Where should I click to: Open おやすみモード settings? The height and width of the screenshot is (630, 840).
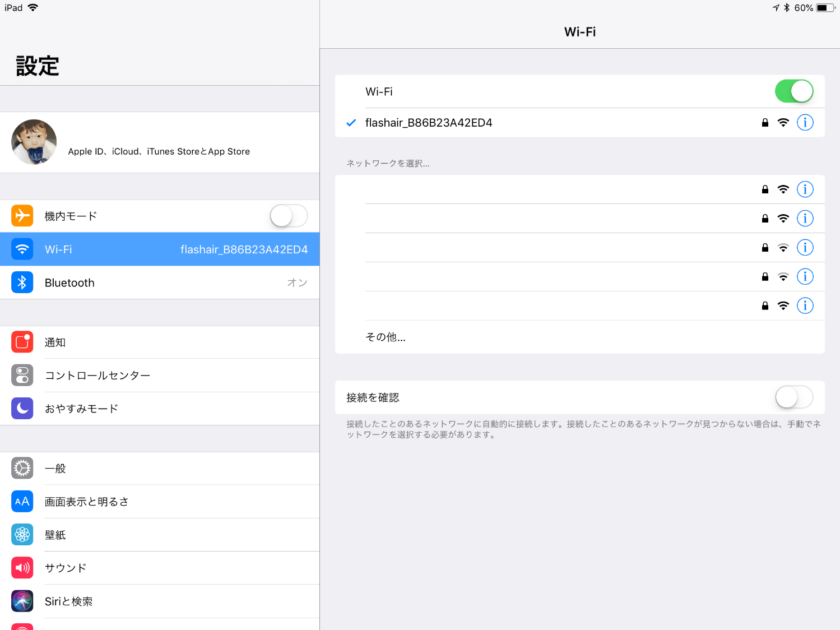[x=160, y=409]
